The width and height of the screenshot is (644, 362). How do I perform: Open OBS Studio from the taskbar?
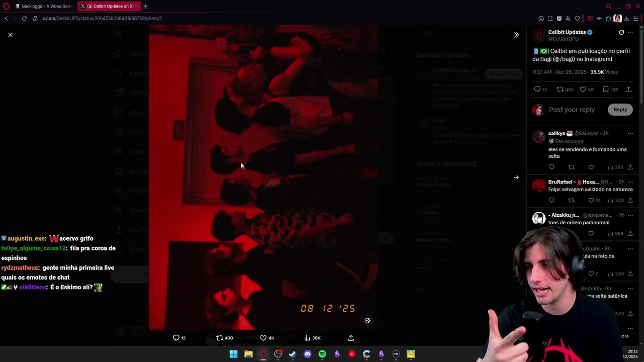[278, 354]
